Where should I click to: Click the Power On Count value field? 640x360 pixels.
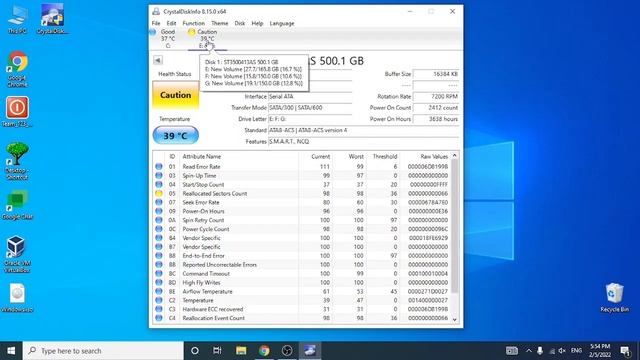(x=436, y=108)
